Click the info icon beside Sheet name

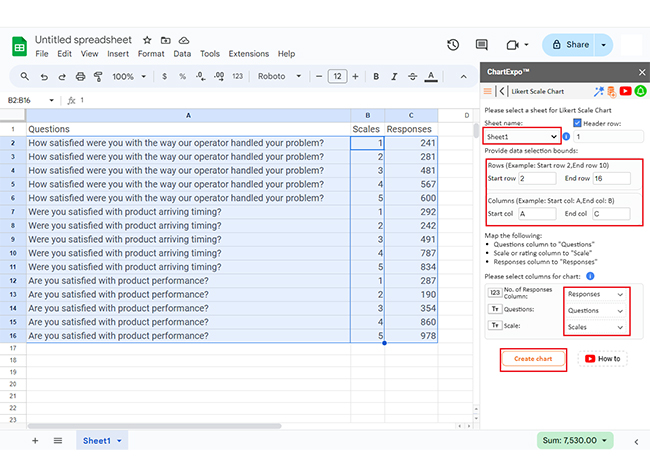(566, 136)
